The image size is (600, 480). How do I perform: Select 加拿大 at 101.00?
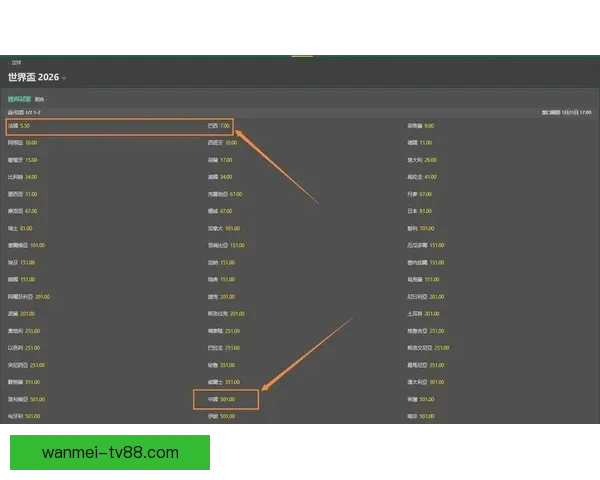point(224,229)
